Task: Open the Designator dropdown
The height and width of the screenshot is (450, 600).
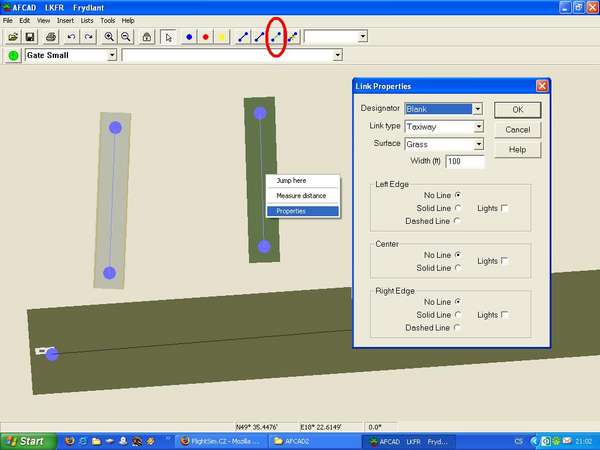Action: pos(478,109)
